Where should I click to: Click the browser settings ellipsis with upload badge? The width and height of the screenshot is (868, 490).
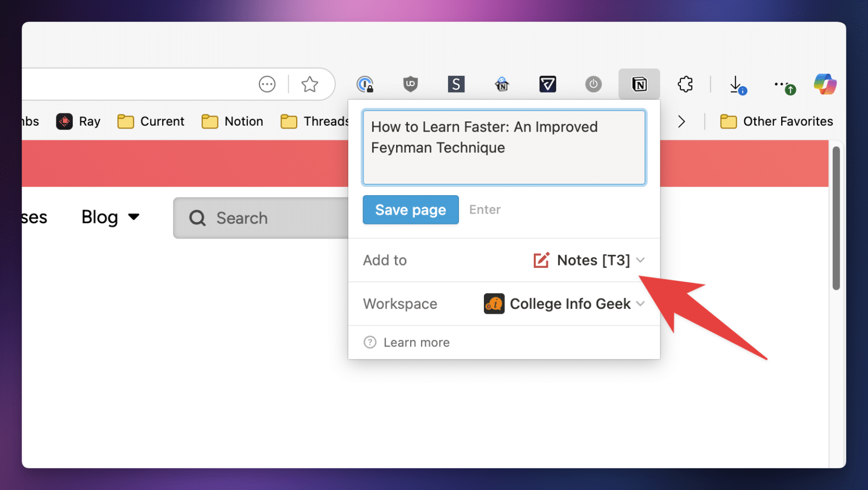[x=783, y=84]
